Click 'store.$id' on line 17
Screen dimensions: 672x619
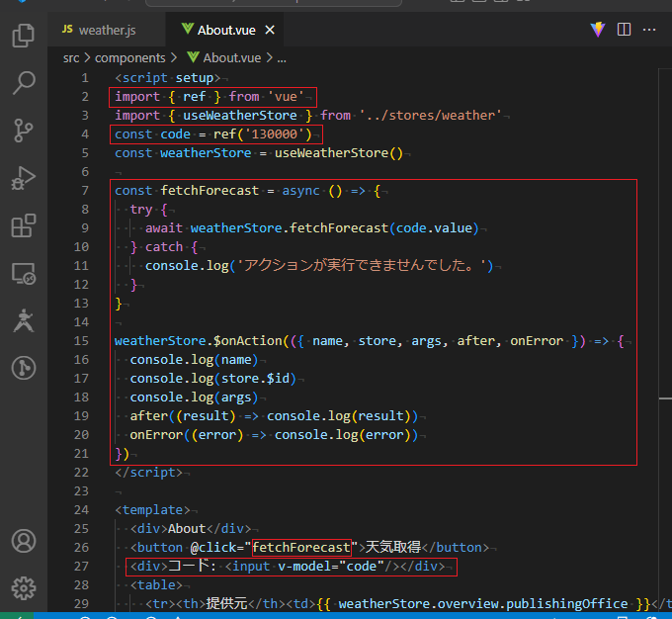click(255, 379)
